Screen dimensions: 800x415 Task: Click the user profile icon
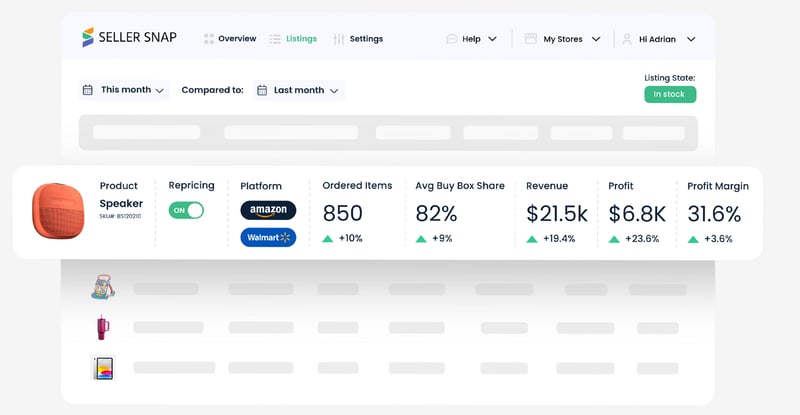tap(627, 39)
